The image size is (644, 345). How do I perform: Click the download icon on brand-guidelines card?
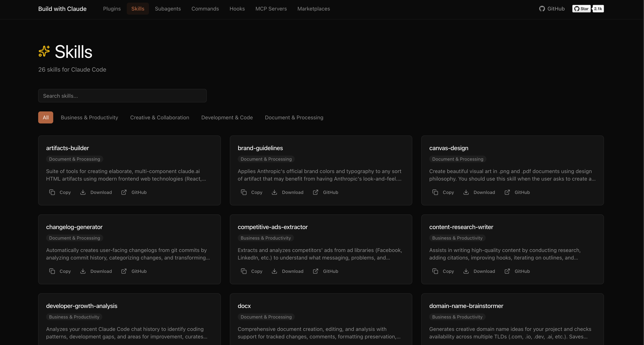click(x=274, y=192)
